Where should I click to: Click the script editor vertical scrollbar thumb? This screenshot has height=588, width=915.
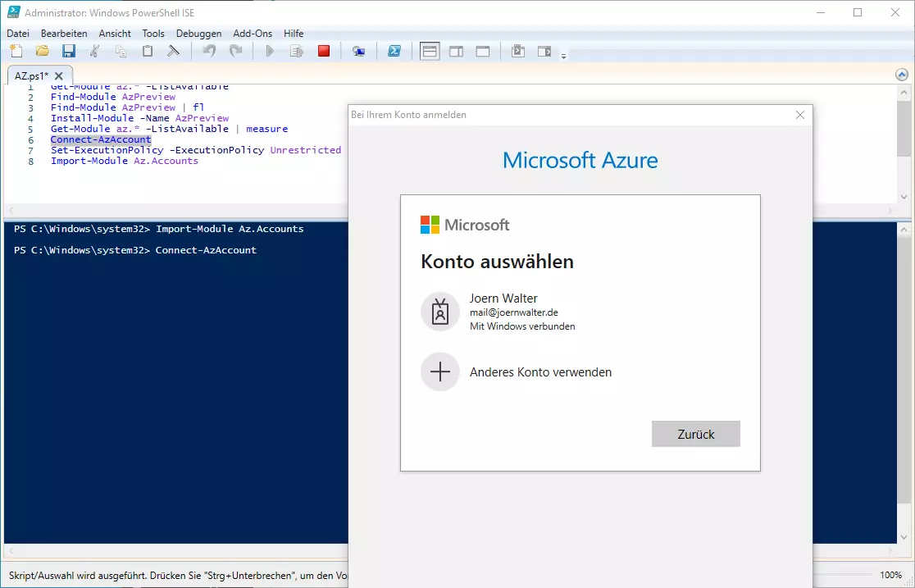[904, 123]
